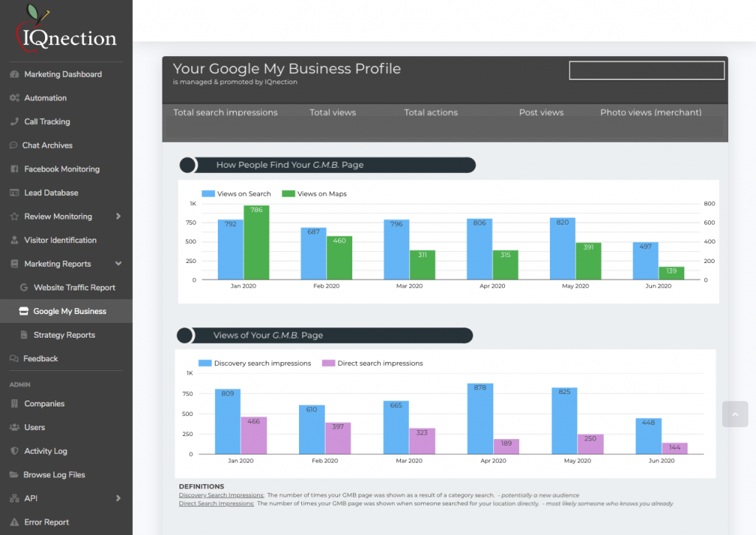
Task: Click the Chat Archives speech bubble icon
Action: click(13, 146)
